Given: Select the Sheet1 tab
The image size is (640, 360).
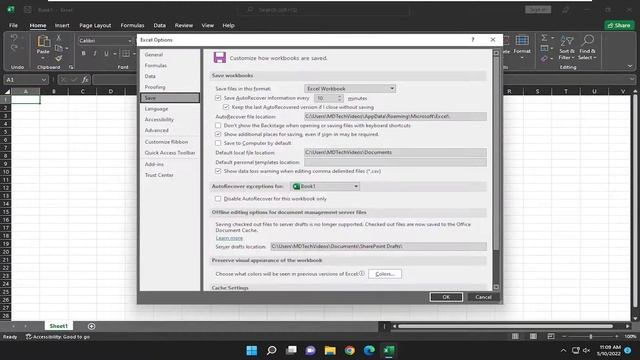Looking at the screenshot, I should [58, 326].
